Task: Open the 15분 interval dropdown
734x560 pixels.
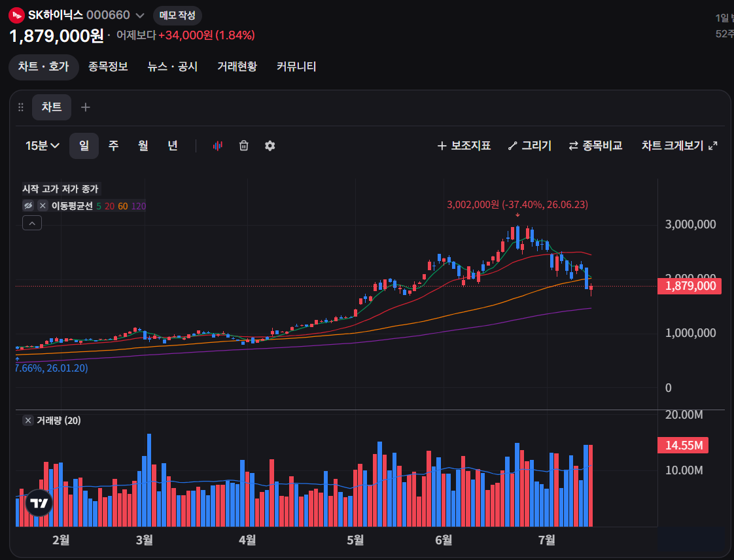Action: coord(43,146)
